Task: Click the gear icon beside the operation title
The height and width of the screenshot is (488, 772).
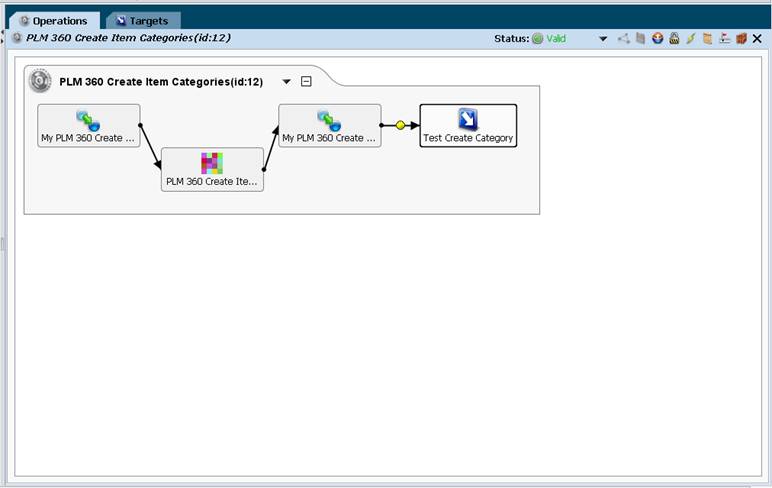Action: click(40, 81)
